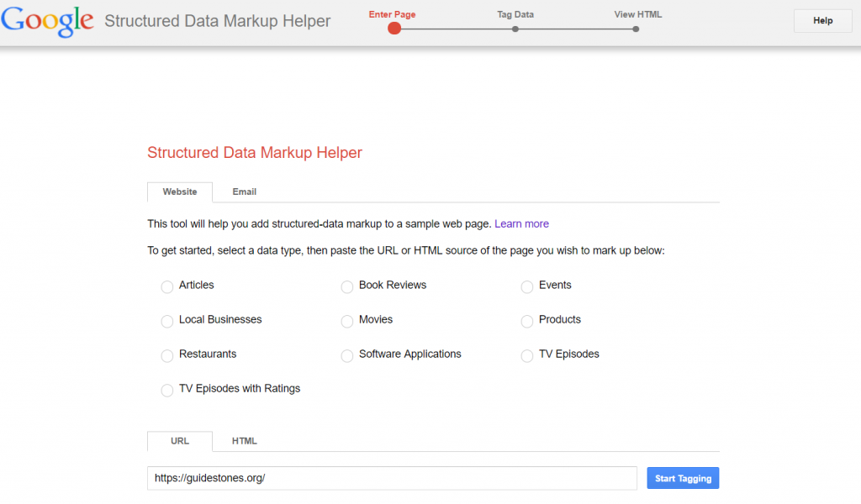Viewport: 861px width, 504px height.
Task: Click the 'To get started' instruction text
Action: 406,250
